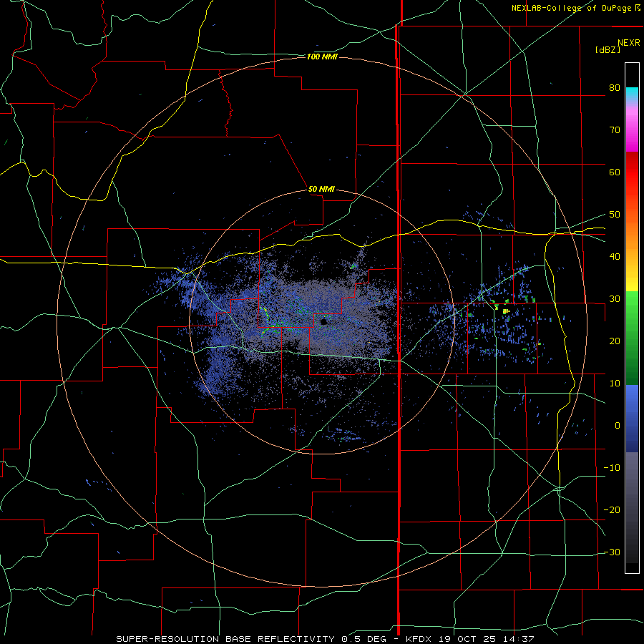The width and height of the screenshot is (644, 644).
Task: Click the red segment of the color bar
Action: (632, 172)
